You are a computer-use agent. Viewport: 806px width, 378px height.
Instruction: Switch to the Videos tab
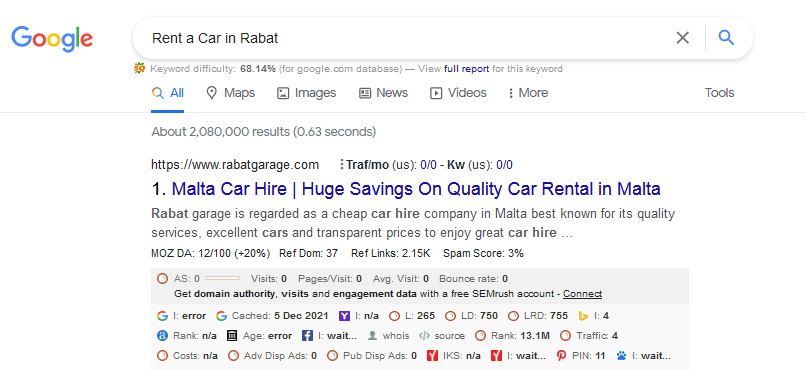point(458,93)
